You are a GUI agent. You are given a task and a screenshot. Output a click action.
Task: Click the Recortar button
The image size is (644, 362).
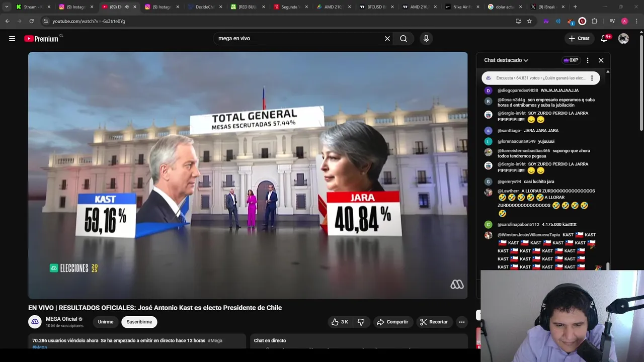click(434, 322)
